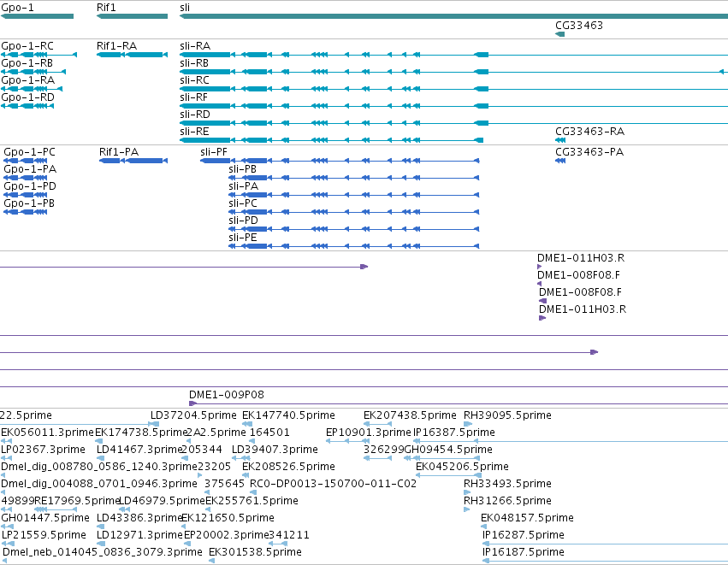Click EST EK056011.3prime
The image size is (728, 565).
[47, 433]
